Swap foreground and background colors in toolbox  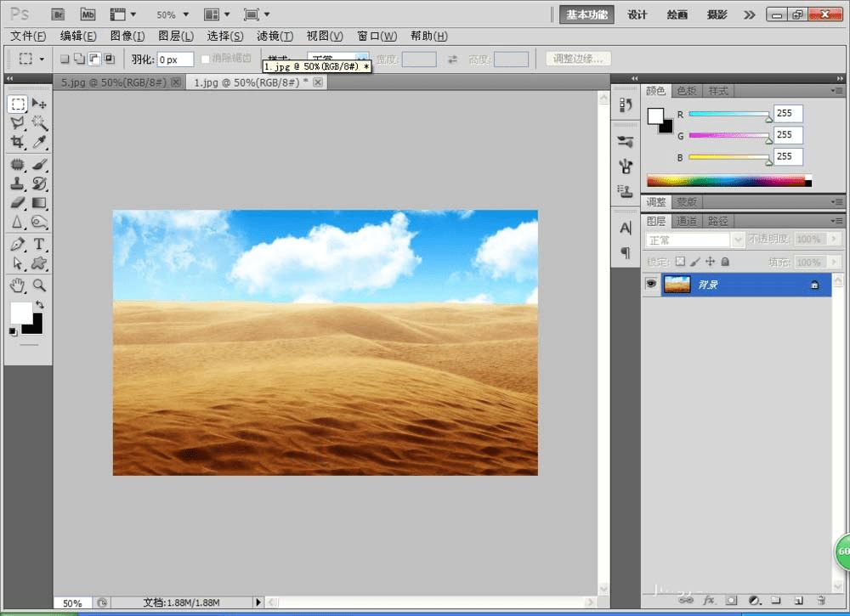tap(39, 304)
